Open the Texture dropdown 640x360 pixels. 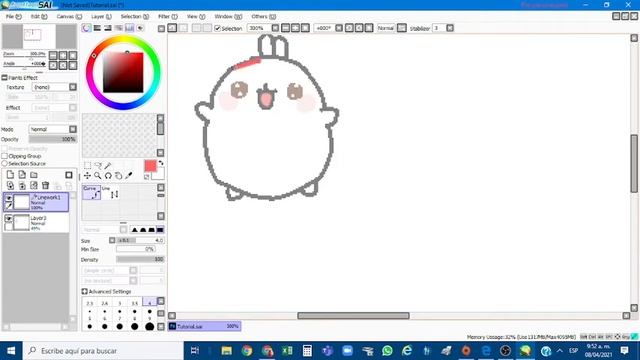[73, 87]
